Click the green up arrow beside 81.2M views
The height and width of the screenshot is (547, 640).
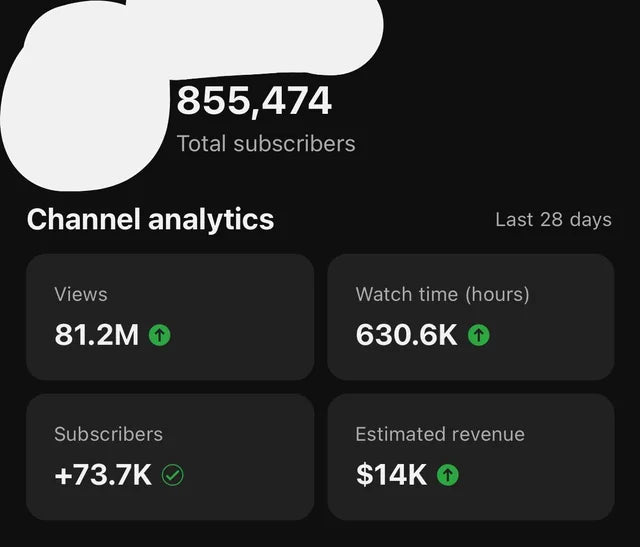click(159, 336)
